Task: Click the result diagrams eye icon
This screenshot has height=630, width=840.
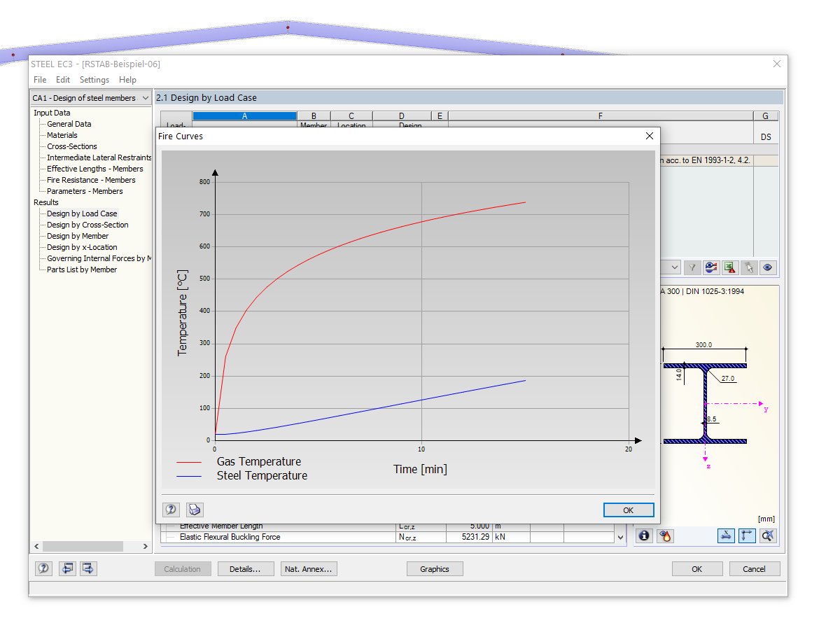Action: pyautogui.click(x=710, y=267)
